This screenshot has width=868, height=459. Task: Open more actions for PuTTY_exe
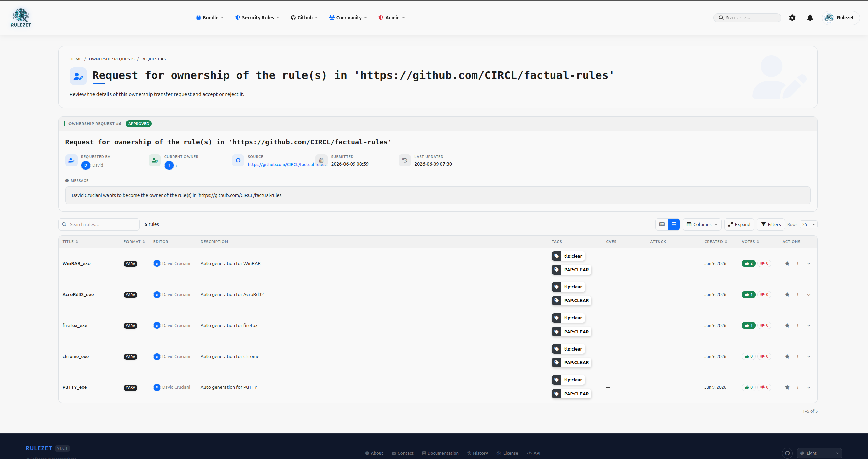point(798,387)
